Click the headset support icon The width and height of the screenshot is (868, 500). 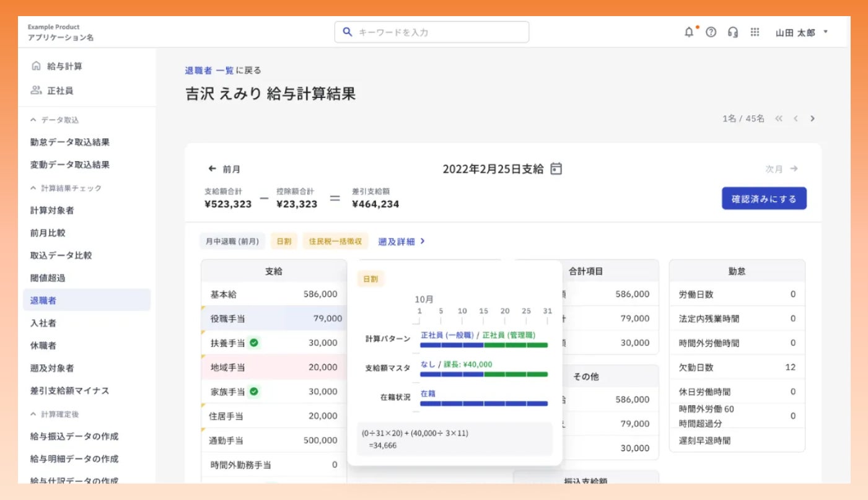click(733, 32)
